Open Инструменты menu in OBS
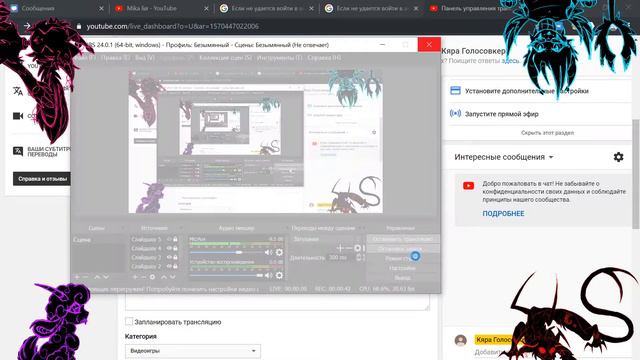This screenshot has width=640, height=360. 280,58
